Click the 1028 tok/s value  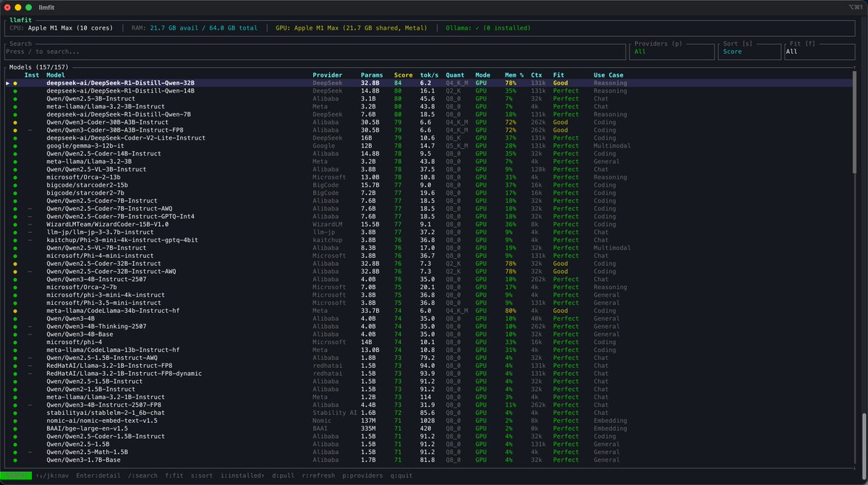tap(427, 421)
